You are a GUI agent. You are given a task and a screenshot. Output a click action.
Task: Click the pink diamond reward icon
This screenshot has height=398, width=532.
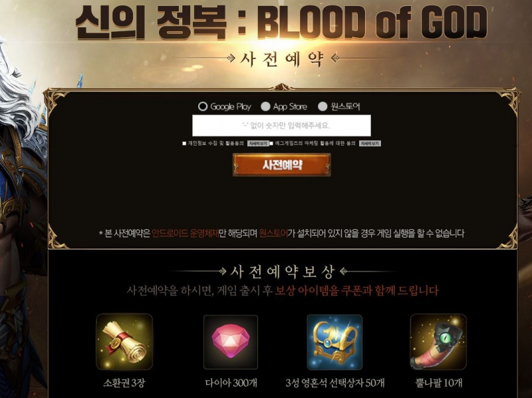click(x=230, y=342)
